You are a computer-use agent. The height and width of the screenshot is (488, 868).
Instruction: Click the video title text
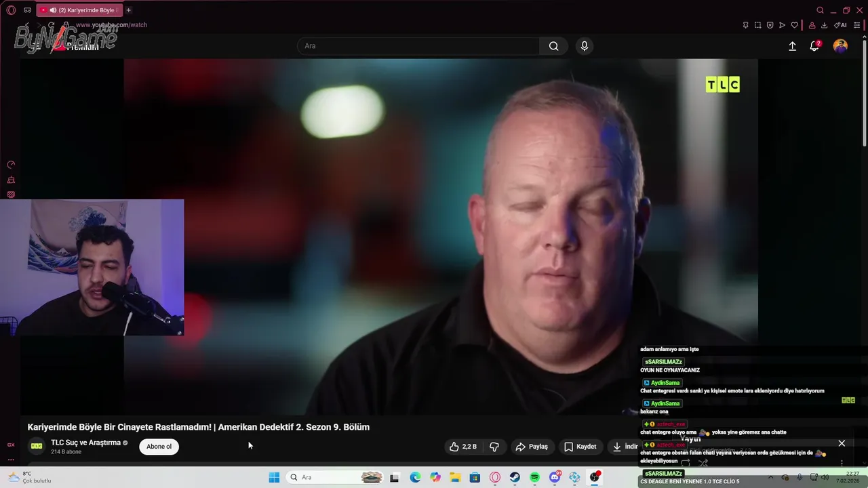click(199, 427)
